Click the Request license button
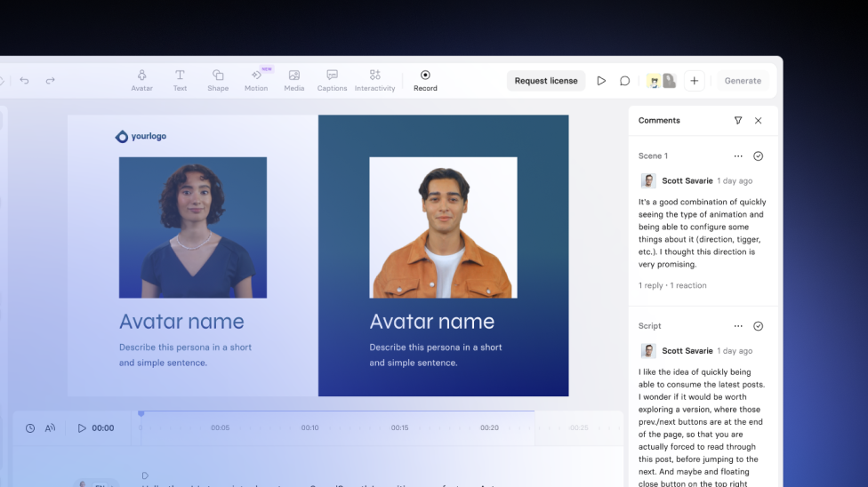868x487 pixels. click(x=546, y=81)
